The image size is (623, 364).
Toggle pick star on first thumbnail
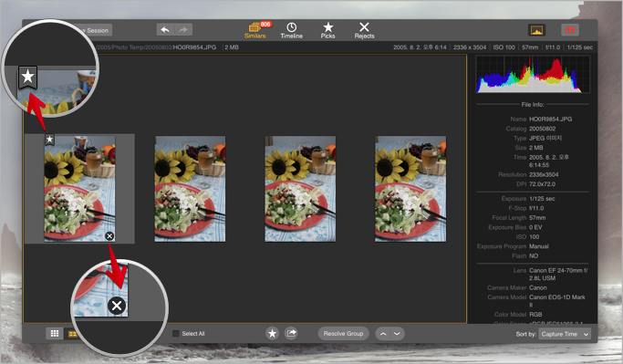[49, 140]
